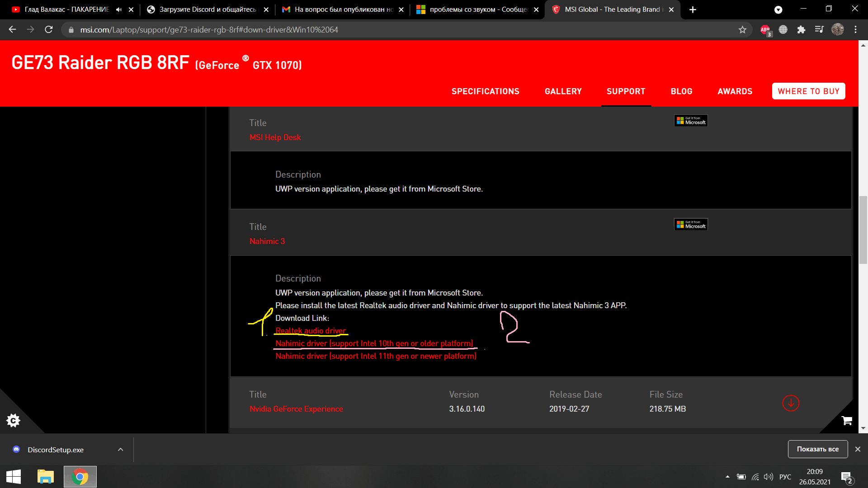This screenshot has width=868, height=488.
Task: Open the Nahimic 3 link
Action: coord(267,241)
